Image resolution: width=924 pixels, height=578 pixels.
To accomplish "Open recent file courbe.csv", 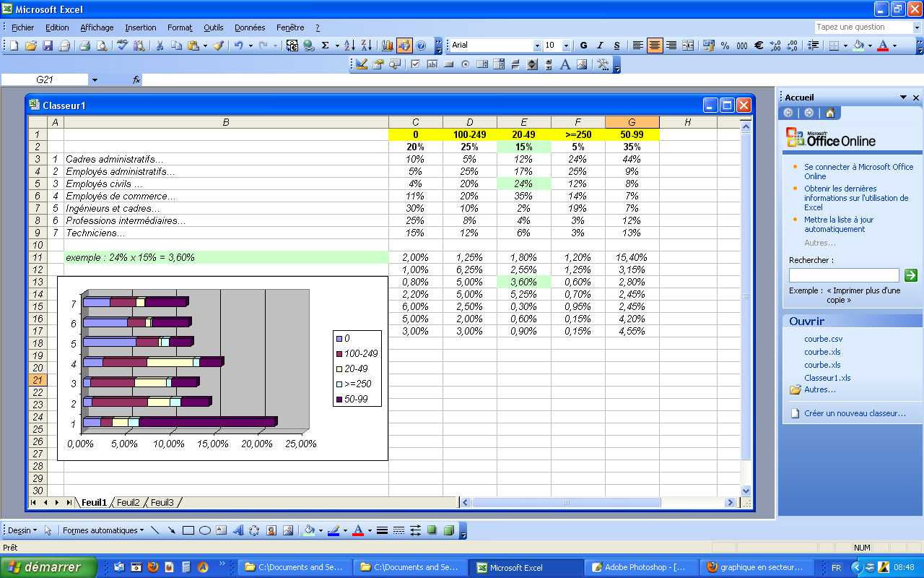I will [x=823, y=339].
